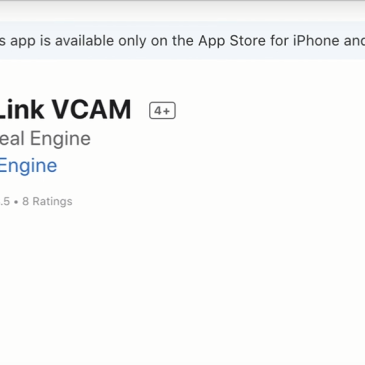Viewport: 365px width, 365px height.
Task: Click the gray browser toolbar strip on top
Action: 182,11
